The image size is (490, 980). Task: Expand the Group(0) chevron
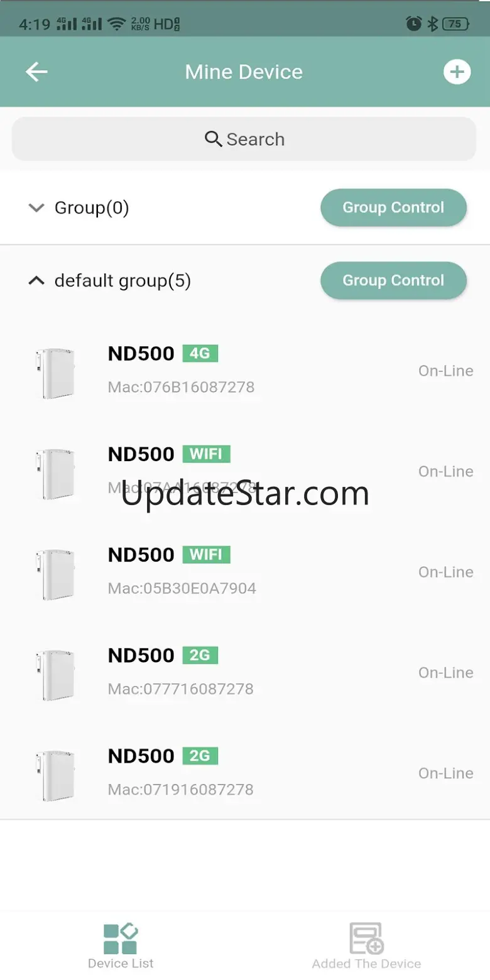(37, 208)
